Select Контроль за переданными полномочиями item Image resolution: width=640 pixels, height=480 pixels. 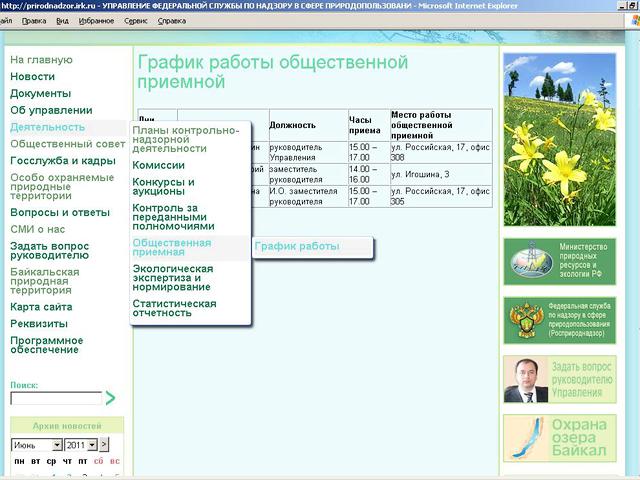173,217
